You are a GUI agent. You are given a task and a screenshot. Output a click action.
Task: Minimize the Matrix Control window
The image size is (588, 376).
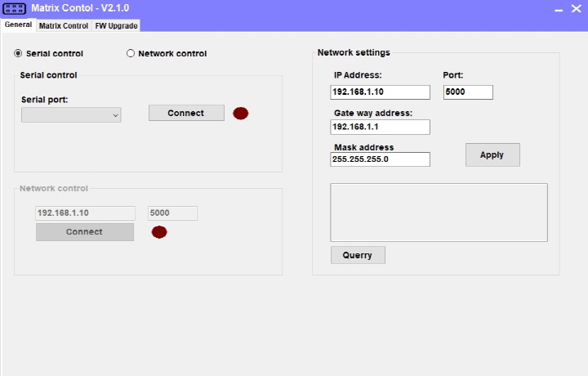click(559, 9)
